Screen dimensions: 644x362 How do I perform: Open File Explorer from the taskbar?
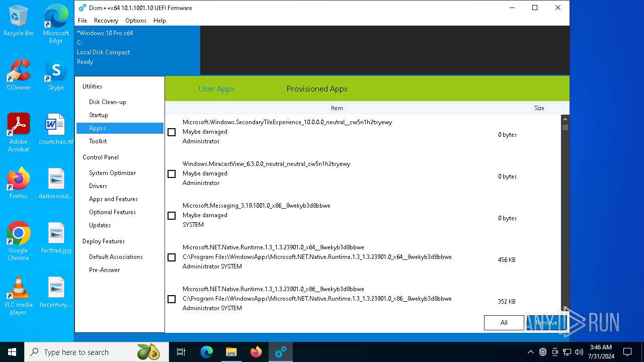[x=231, y=352]
